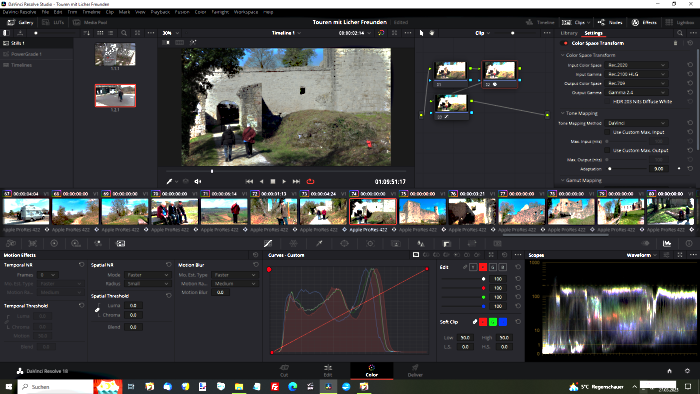The height and width of the screenshot is (394, 700).
Task: Collapse the Tone Mapping section
Action: pos(562,113)
